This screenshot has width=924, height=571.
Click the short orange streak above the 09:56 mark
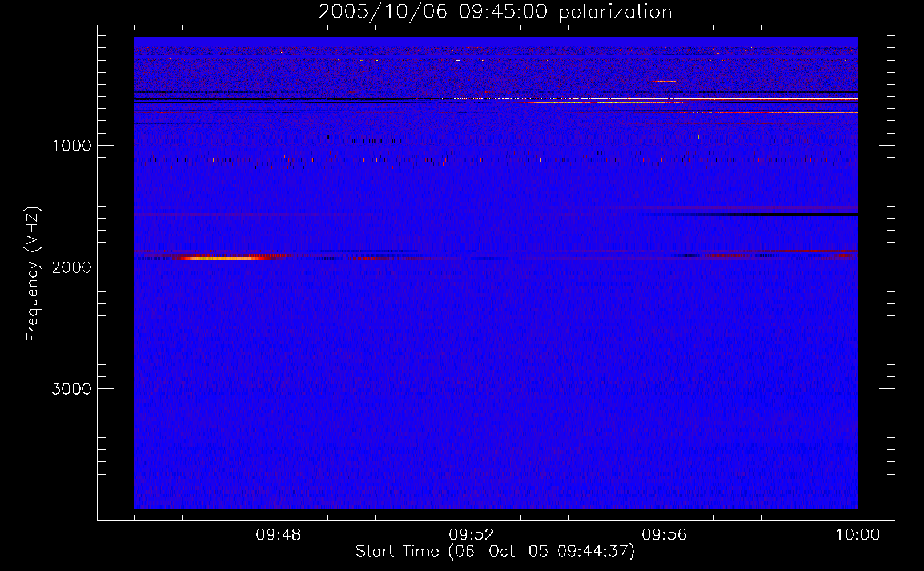tap(664, 81)
